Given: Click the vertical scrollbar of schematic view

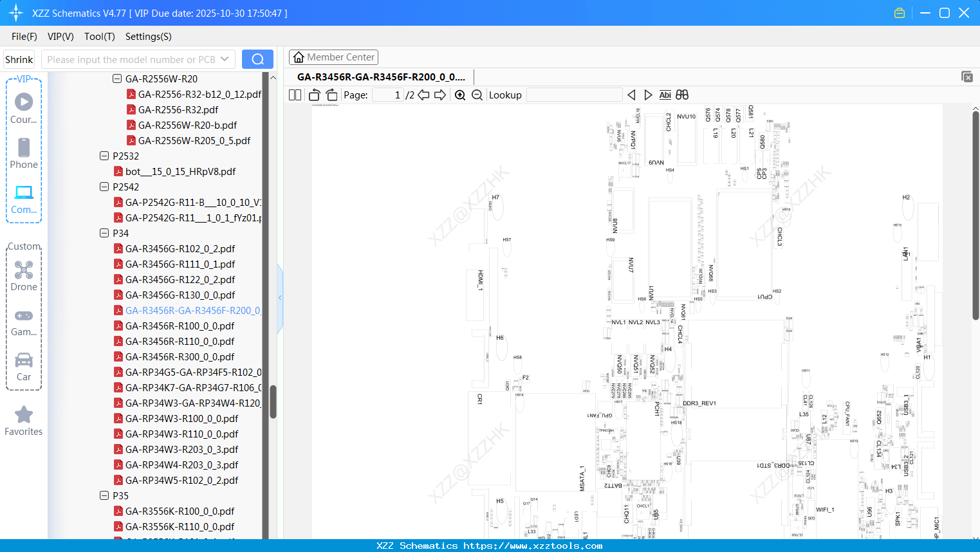Looking at the screenshot, I should tap(975, 216).
